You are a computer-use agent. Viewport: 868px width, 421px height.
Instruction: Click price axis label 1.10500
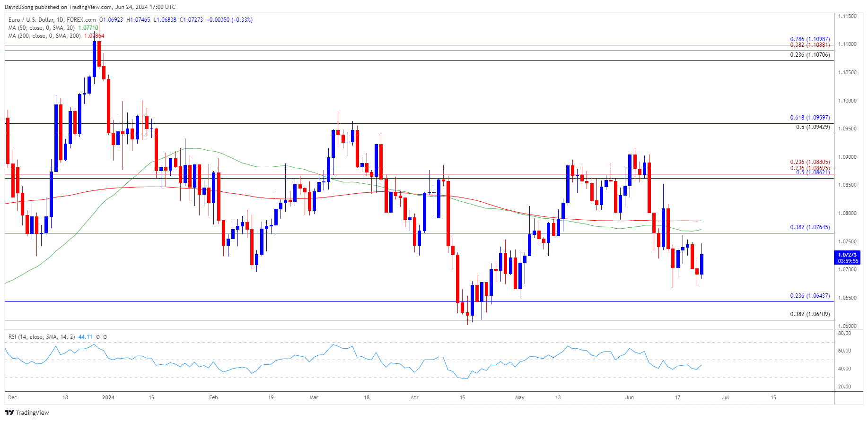click(x=847, y=72)
